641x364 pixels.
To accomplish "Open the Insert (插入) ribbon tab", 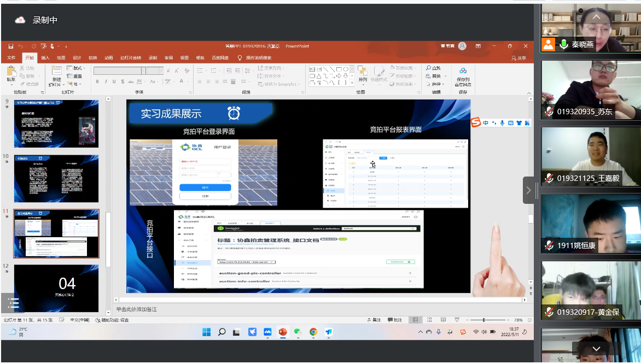I will tap(45, 58).
